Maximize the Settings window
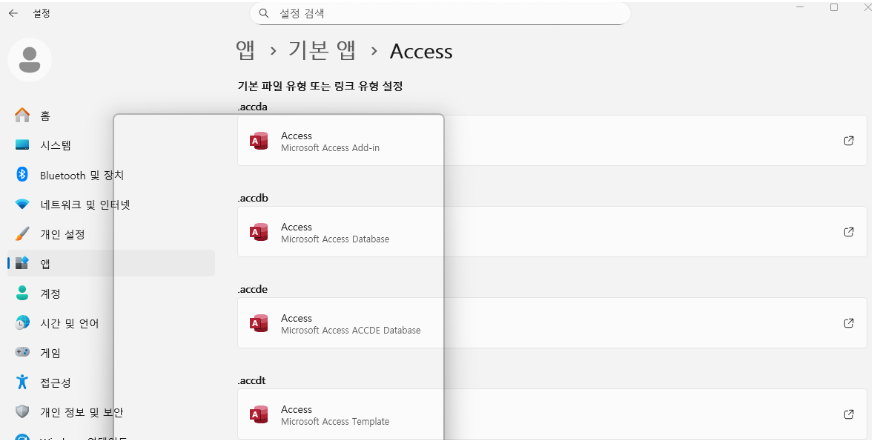Screen dimensions: 872x440 click(834, 7)
